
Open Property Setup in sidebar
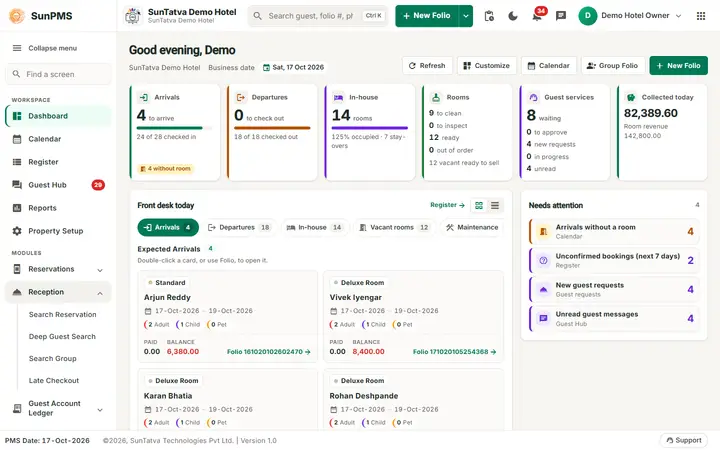58,231
